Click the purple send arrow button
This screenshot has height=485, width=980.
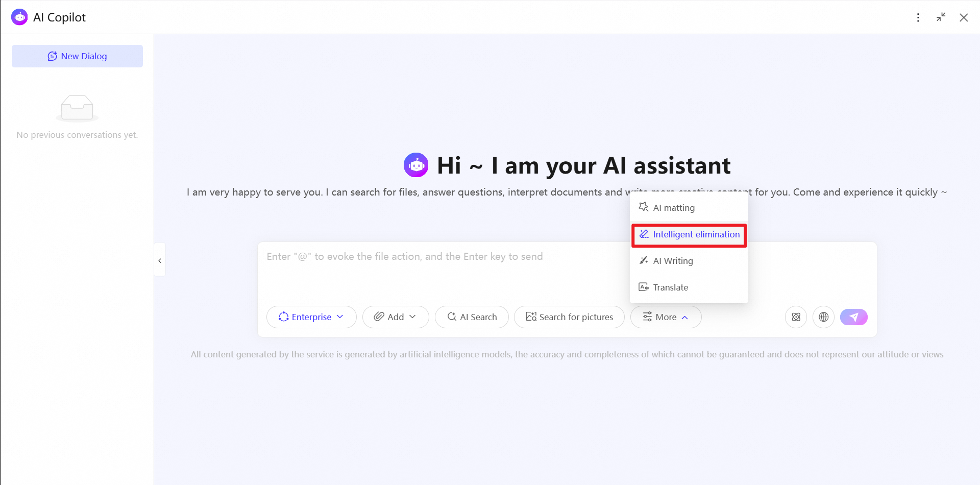[853, 317]
